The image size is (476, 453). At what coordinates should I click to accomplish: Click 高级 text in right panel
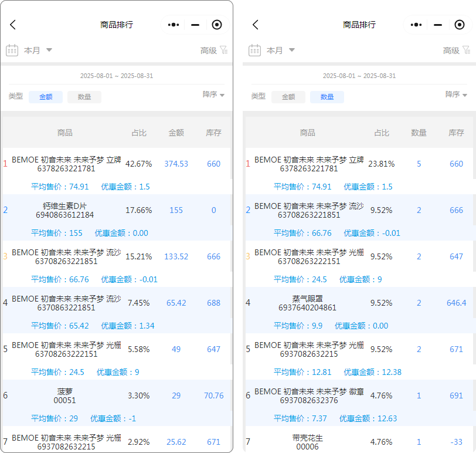tap(451, 50)
